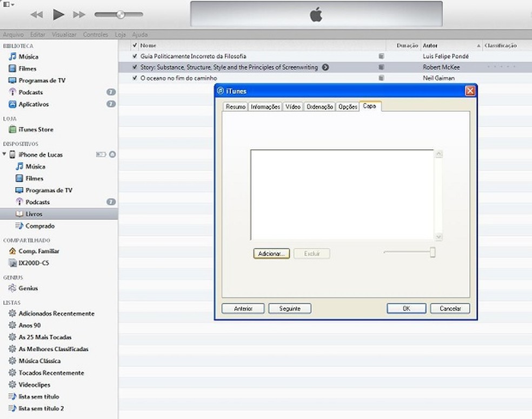The height and width of the screenshot is (419, 532).
Task: Toggle the checkbox on the Story audiobook
Action: [134, 67]
